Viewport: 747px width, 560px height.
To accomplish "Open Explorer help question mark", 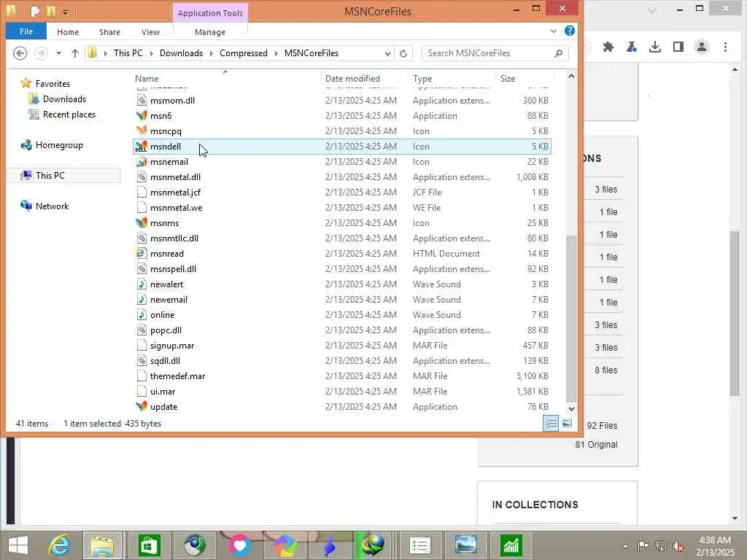I will coord(569,31).
